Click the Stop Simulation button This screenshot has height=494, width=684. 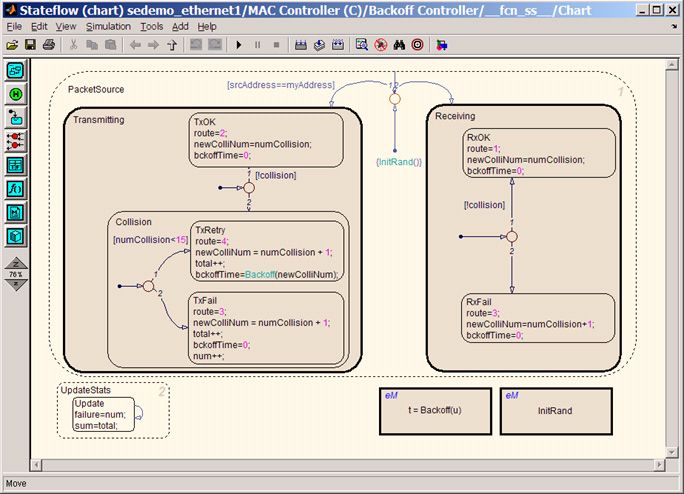(x=276, y=45)
